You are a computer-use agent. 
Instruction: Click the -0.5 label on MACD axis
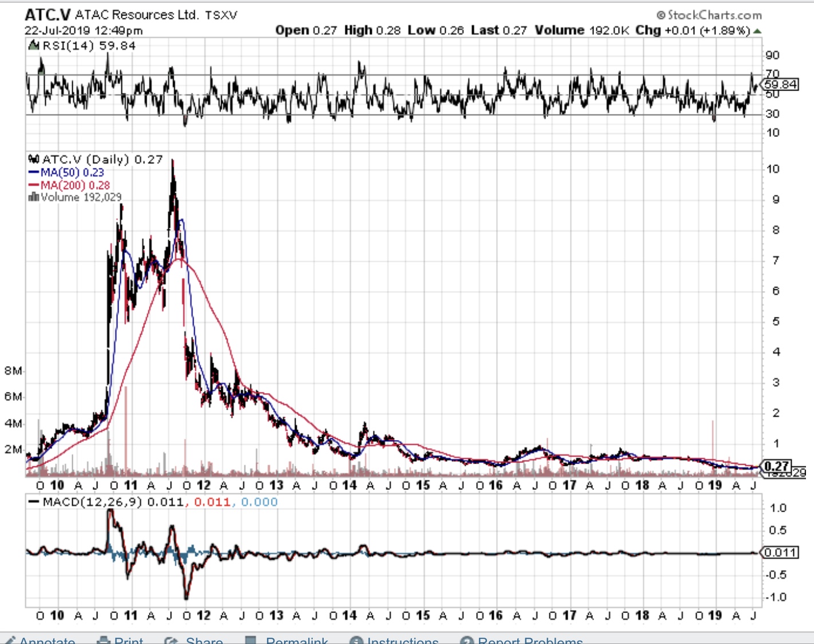[x=776, y=575]
